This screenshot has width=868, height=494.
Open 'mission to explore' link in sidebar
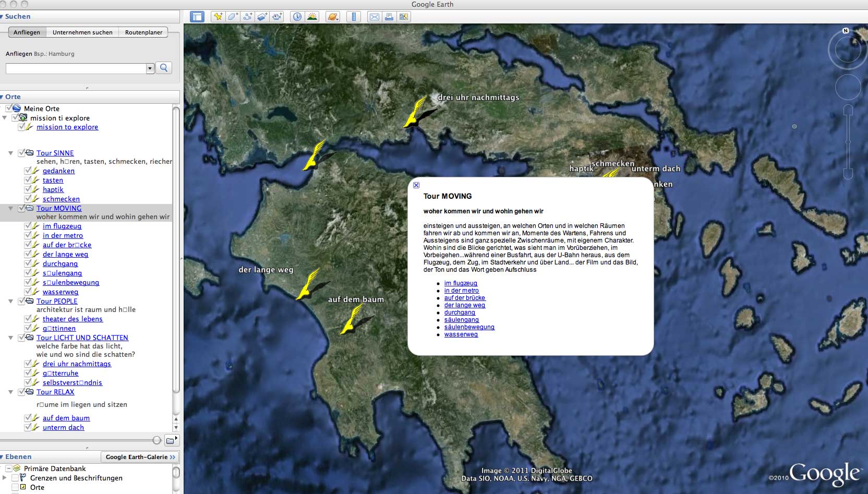(67, 127)
